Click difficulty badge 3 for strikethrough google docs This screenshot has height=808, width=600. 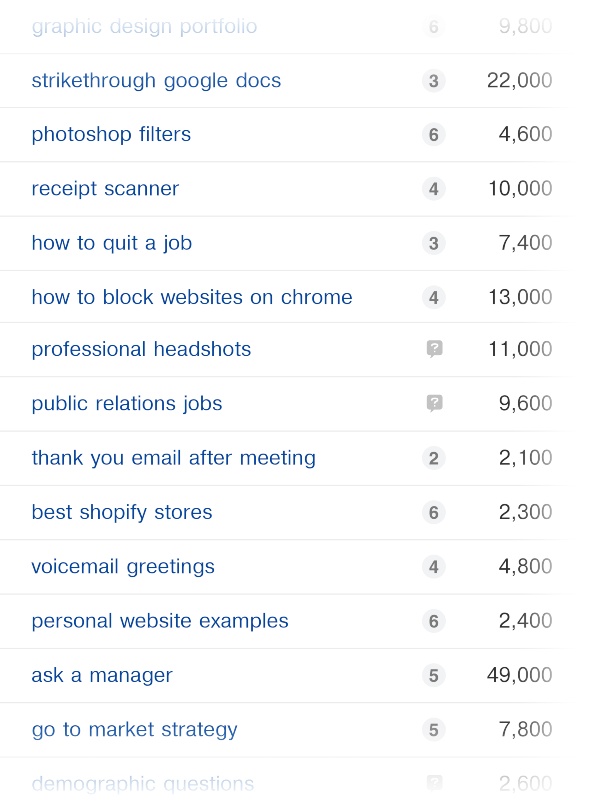pyautogui.click(x=433, y=81)
